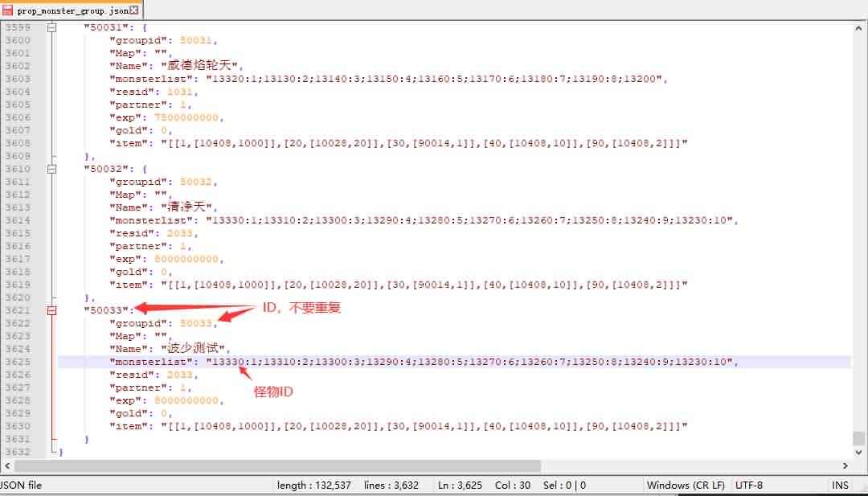
Task: Click the unsaved file icon on the tab
Action: point(8,10)
